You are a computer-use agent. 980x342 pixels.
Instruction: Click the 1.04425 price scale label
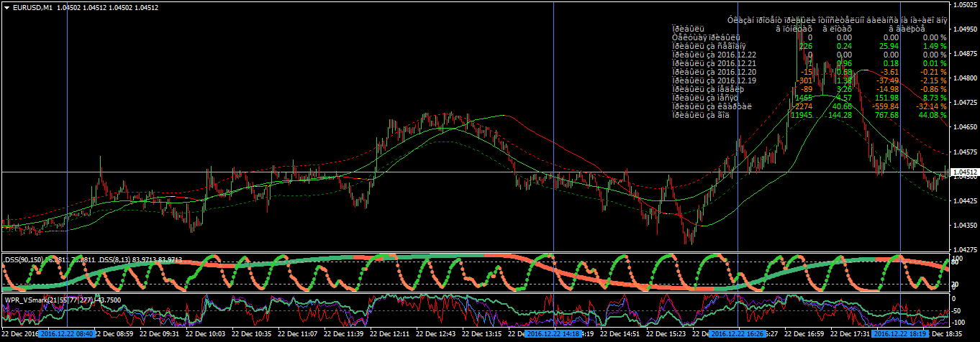[x=966, y=201]
